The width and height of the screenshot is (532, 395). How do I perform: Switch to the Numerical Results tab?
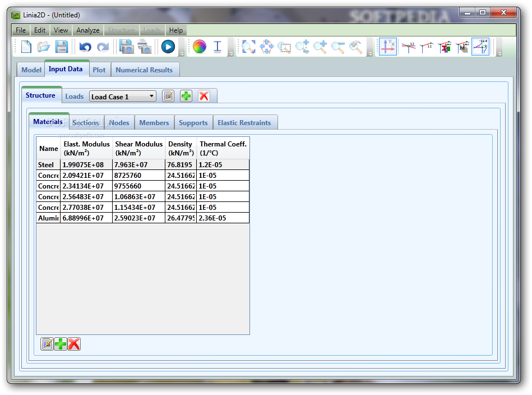click(x=144, y=70)
